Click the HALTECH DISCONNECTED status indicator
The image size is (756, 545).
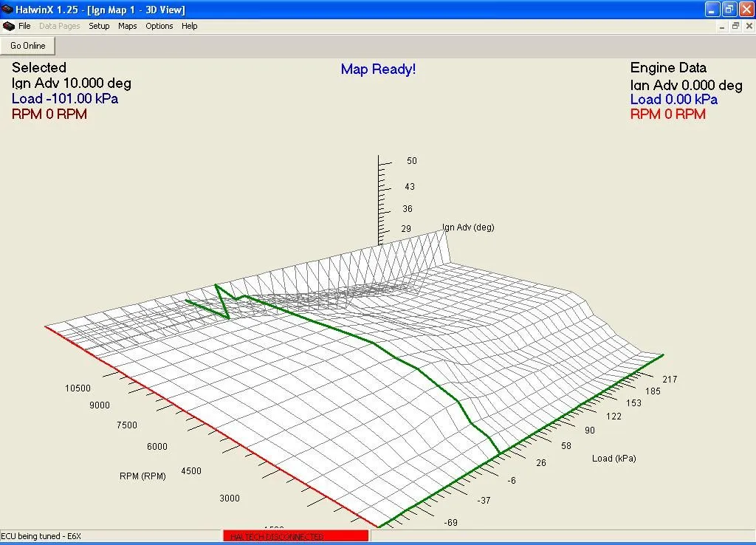click(295, 536)
